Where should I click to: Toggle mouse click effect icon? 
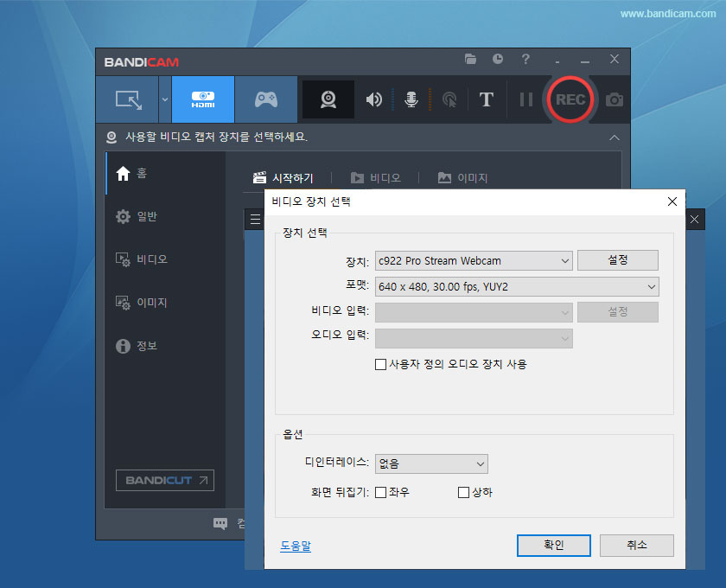(449, 99)
